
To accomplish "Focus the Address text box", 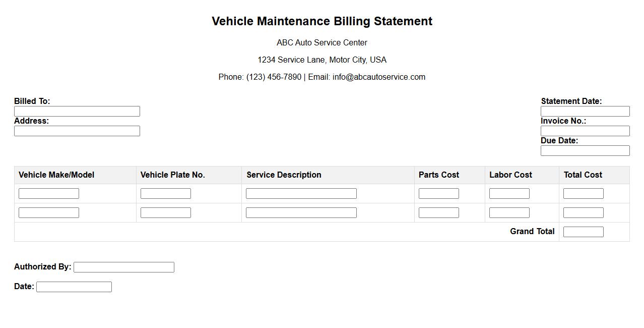I will click(x=77, y=131).
